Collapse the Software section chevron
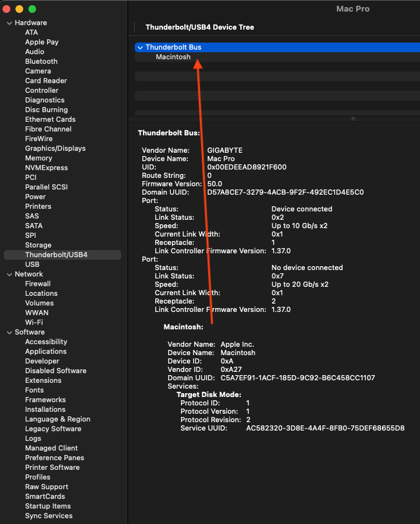This screenshot has height=524, width=420. click(x=10, y=333)
